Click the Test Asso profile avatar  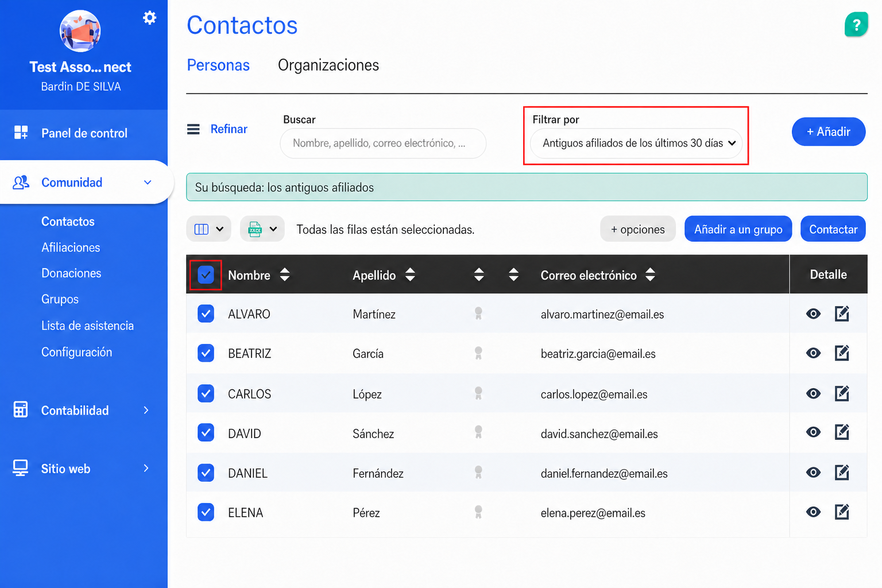click(x=80, y=31)
